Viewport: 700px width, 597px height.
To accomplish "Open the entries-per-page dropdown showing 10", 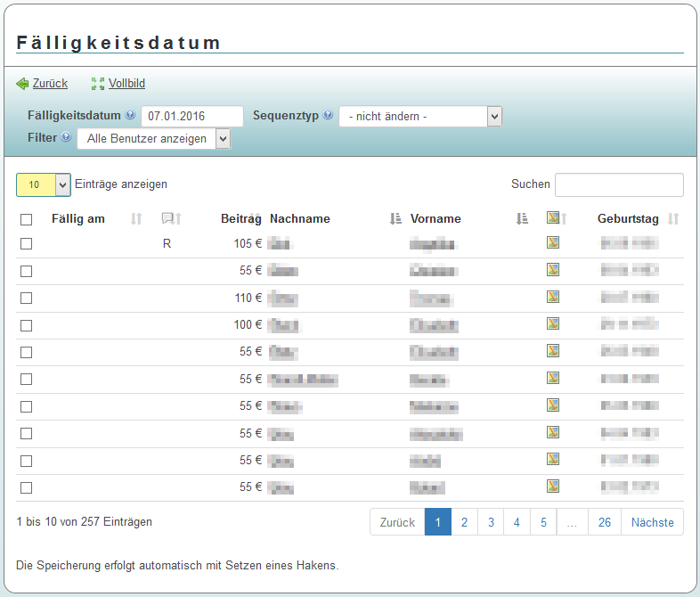I will [x=43, y=184].
